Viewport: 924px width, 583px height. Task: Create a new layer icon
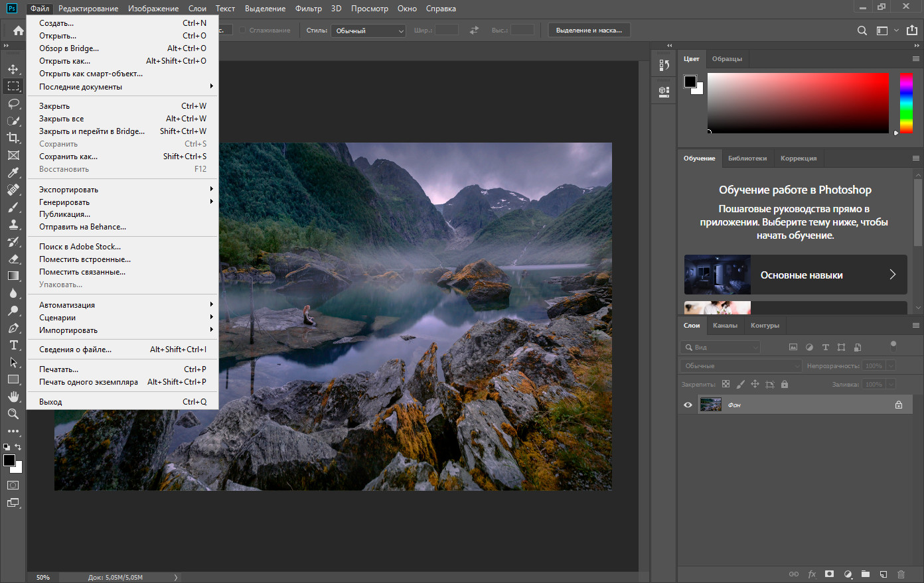(x=884, y=574)
